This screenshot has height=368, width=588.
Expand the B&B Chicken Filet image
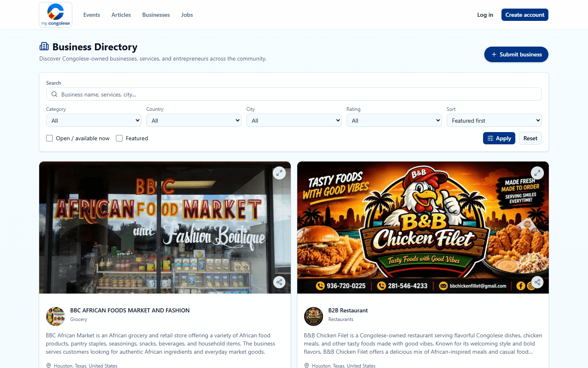click(537, 173)
